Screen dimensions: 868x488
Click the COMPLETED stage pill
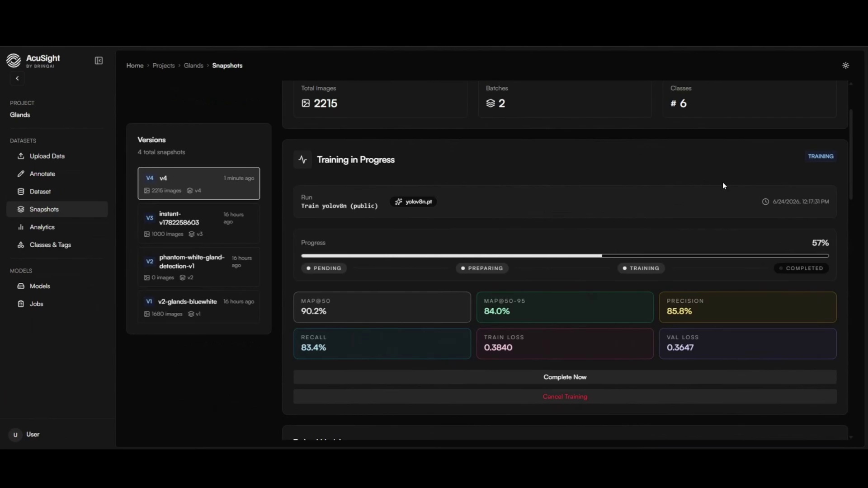tap(801, 268)
